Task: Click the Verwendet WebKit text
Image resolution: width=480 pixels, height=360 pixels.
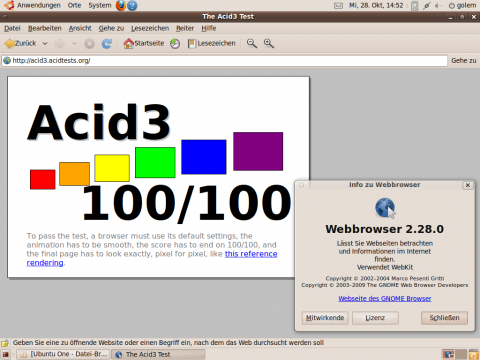Action: point(385,267)
